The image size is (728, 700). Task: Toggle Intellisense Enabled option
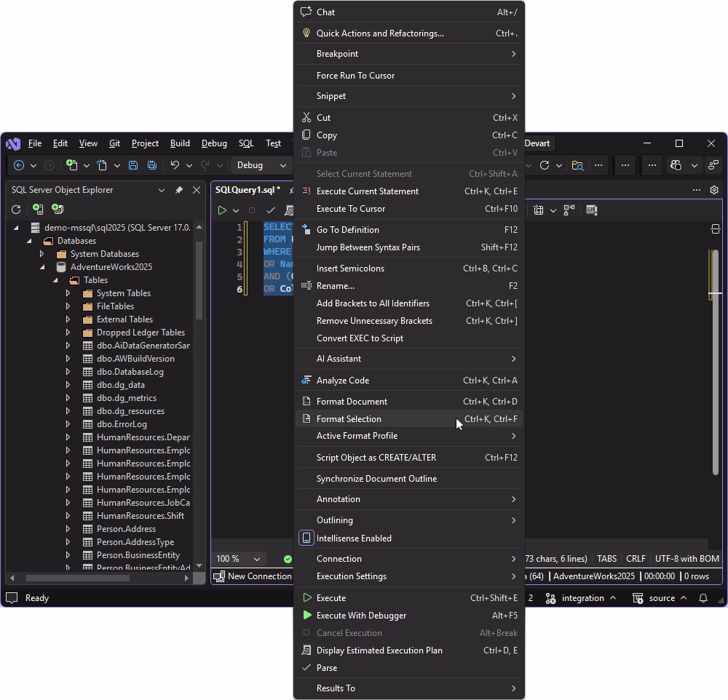pos(409,538)
